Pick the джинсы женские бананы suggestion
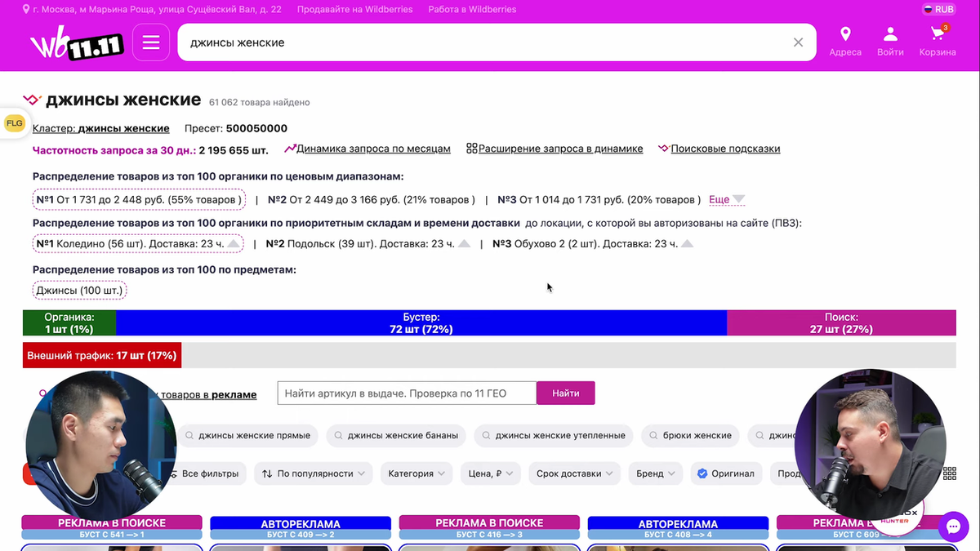Screen dimensions: 980x551 397,435
